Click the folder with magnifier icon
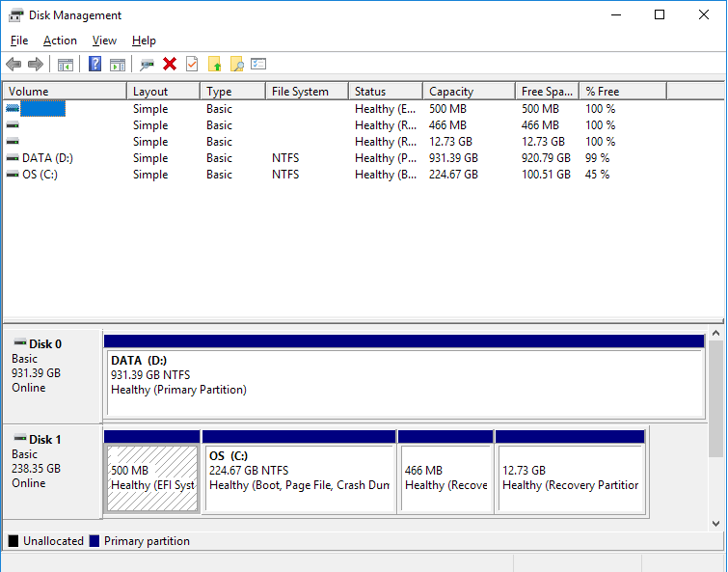Screen dimensions: 728x572 coord(237,64)
